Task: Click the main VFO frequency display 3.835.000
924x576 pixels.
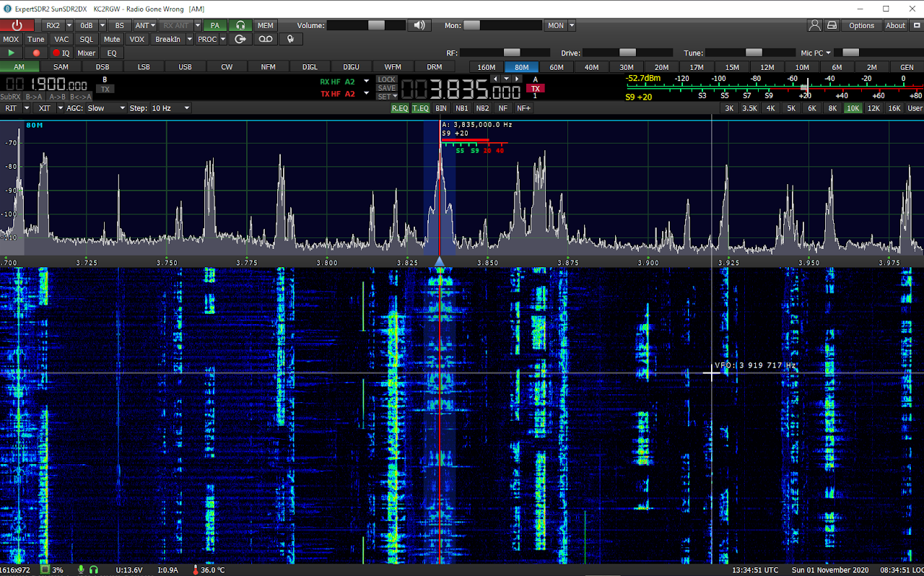Action: (x=461, y=91)
